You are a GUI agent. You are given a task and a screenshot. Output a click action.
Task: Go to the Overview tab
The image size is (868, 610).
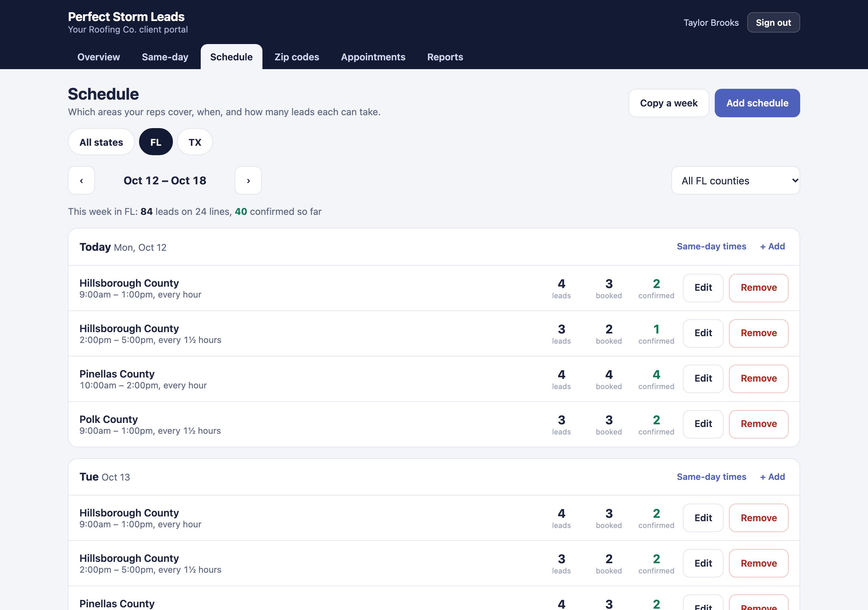pos(99,57)
